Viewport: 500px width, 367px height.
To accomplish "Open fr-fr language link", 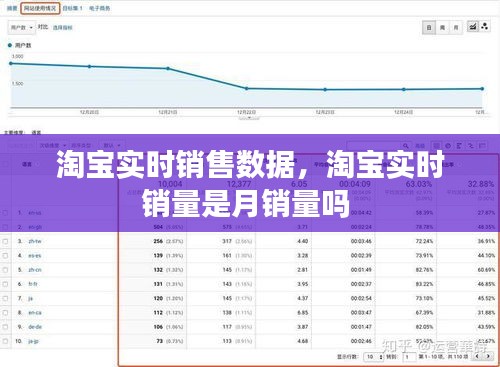I will (x=33, y=284).
